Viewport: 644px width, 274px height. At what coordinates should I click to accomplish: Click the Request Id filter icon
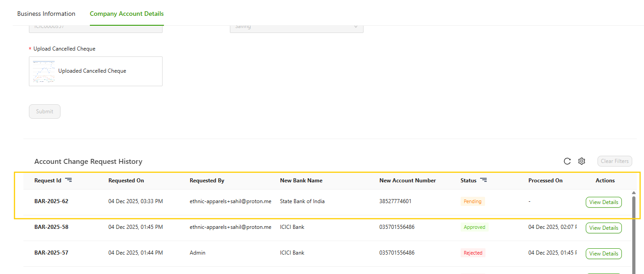[68, 180]
